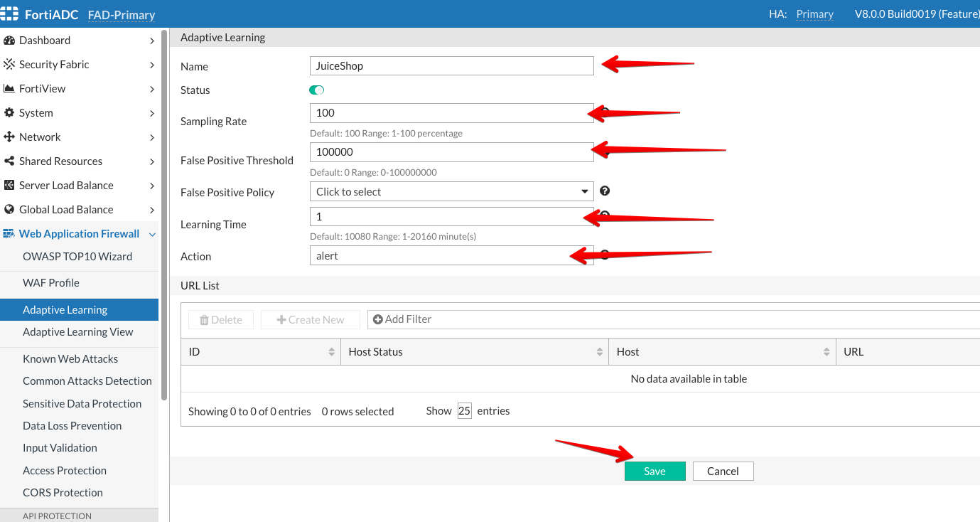Click the Security Fabric icon
Viewport: 980px width, 522px height.
click(9, 65)
